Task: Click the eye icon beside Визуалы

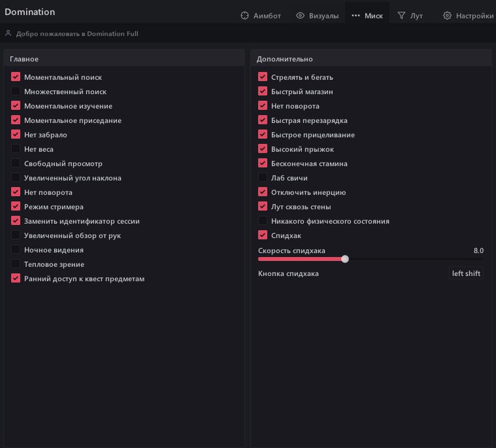Action: tap(301, 16)
